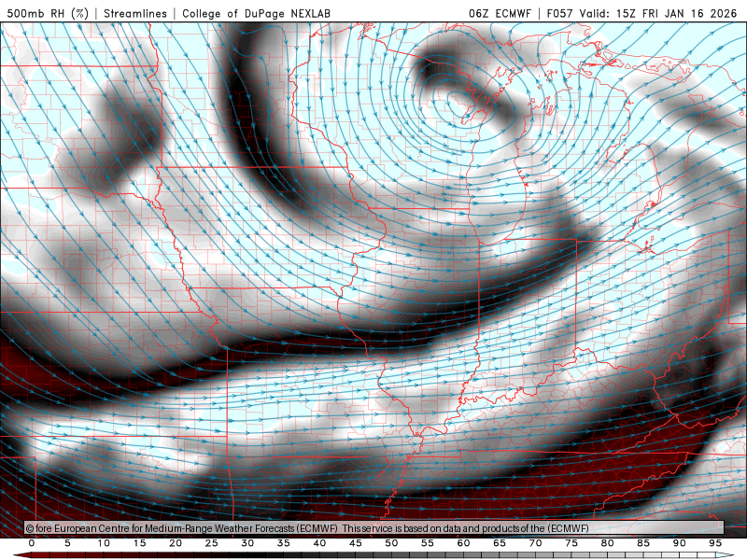Click the '90' label on the RH scale

coord(680,543)
